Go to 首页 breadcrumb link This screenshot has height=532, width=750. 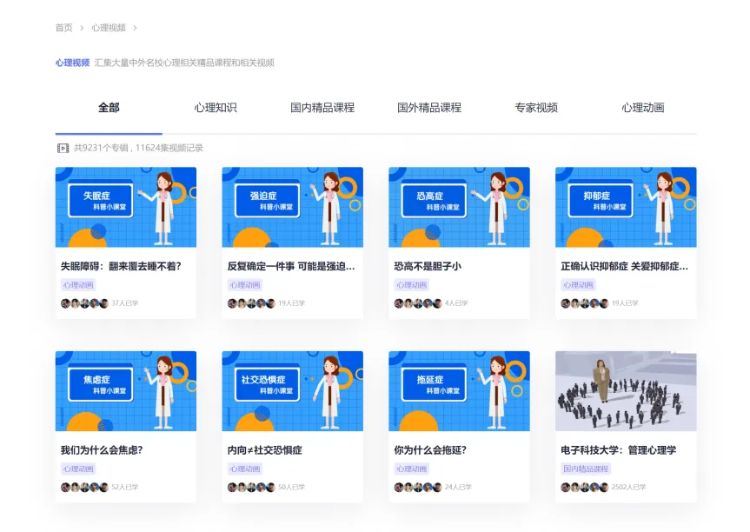click(64, 28)
